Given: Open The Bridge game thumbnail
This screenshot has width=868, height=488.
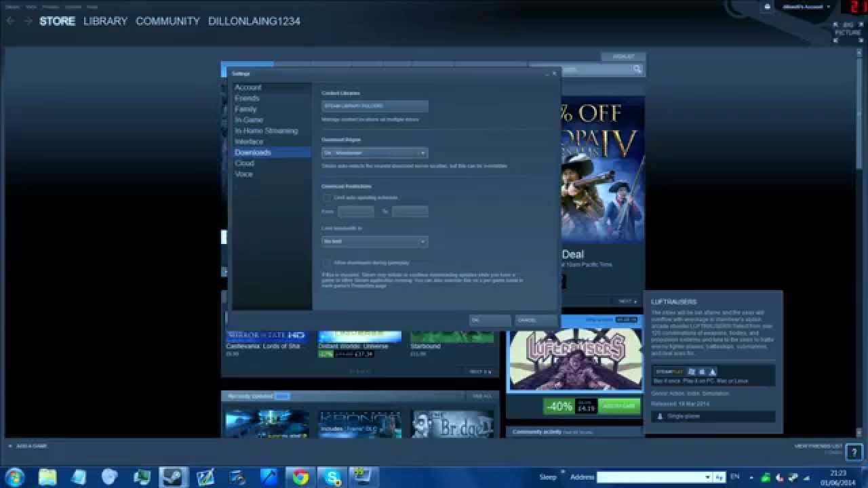Looking at the screenshot, I should [x=452, y=424].
